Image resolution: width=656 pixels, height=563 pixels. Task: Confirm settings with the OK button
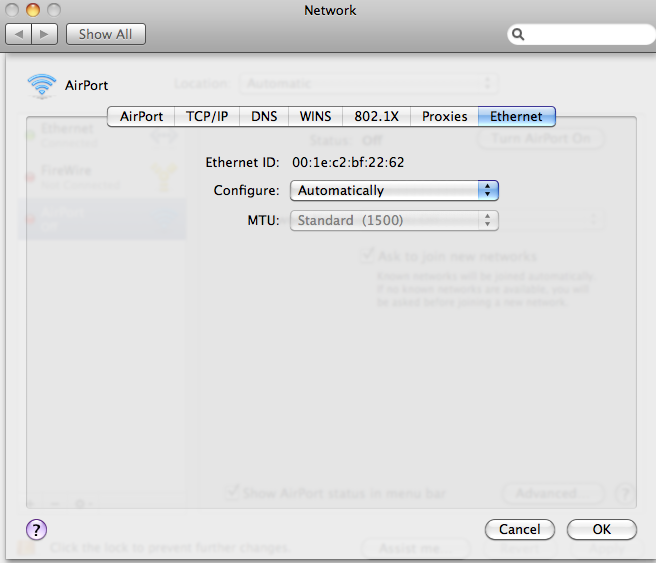pos(602,530)
